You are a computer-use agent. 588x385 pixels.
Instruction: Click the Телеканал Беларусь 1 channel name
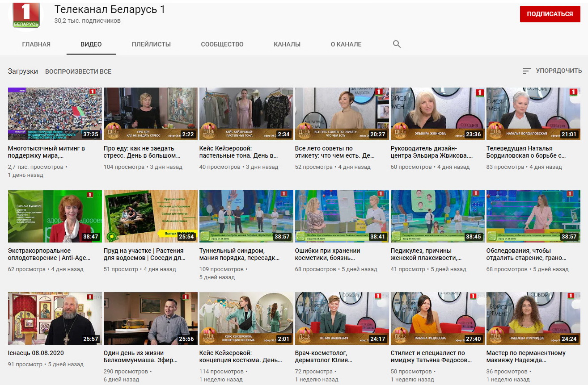[x=110, y=9]
